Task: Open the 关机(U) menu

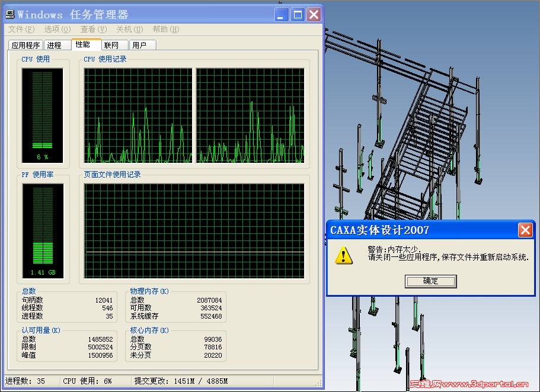Action: tap(129, 29)
